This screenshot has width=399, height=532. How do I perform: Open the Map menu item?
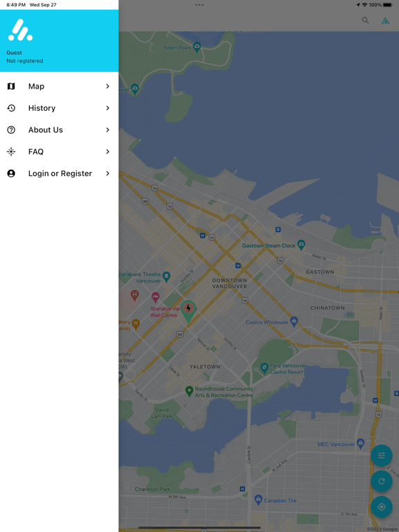tap(59, 86)
